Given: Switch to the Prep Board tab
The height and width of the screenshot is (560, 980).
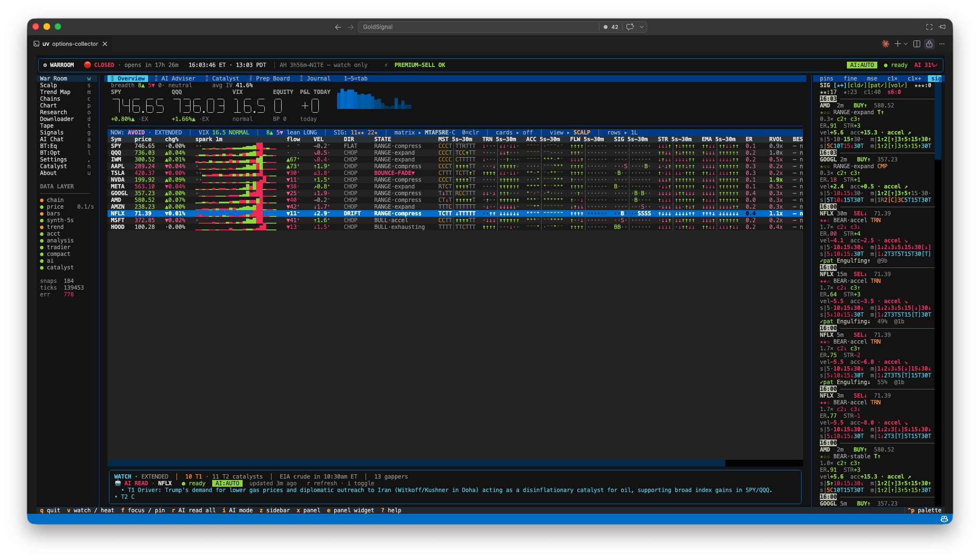Looking at the screenshot, I should [270, 79].
